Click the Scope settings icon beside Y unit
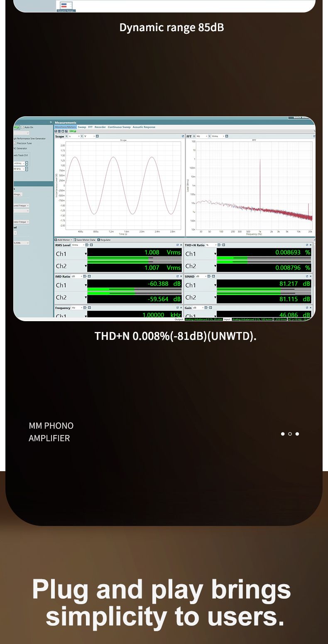The height and width of the screenshot is (644, 328). coord(97,136)
